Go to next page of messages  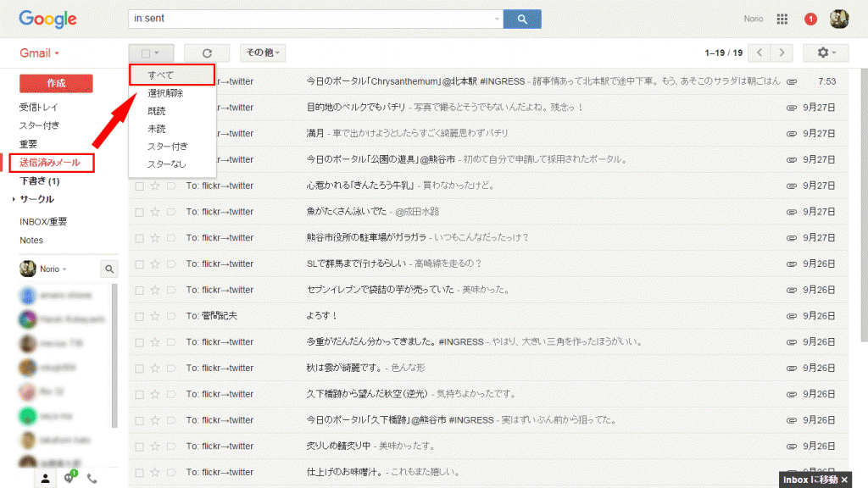(x=782, y=53)
